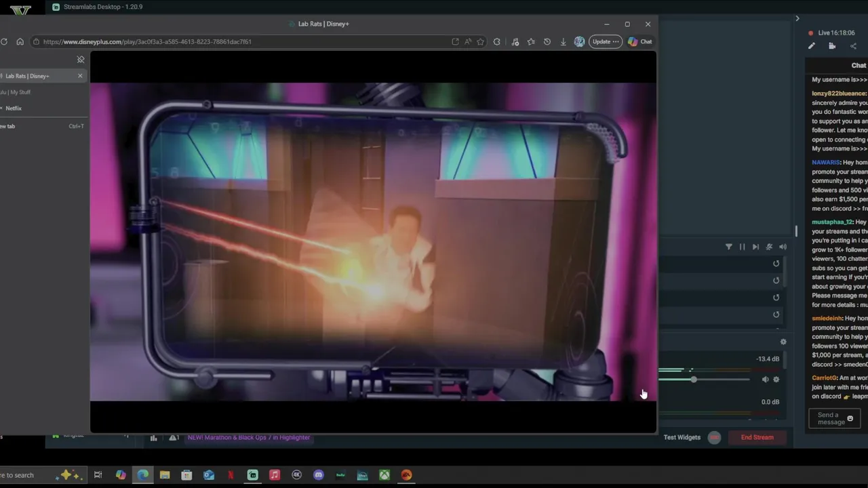This screenshot has height=488, width=868.
Task: Open Edge favorites list icon
Action: 531,41
